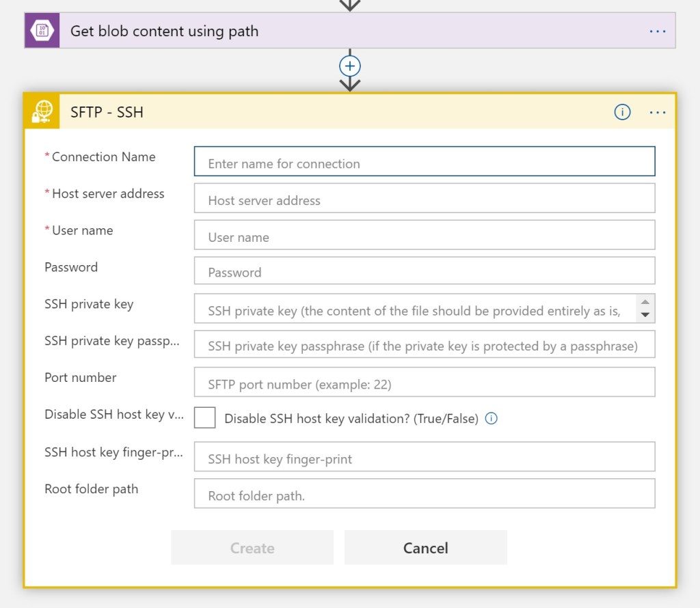The height and width of the screenshot is (608, 700).
Task: Click the Azure Blob storage icon
Action: pos(42,31)
